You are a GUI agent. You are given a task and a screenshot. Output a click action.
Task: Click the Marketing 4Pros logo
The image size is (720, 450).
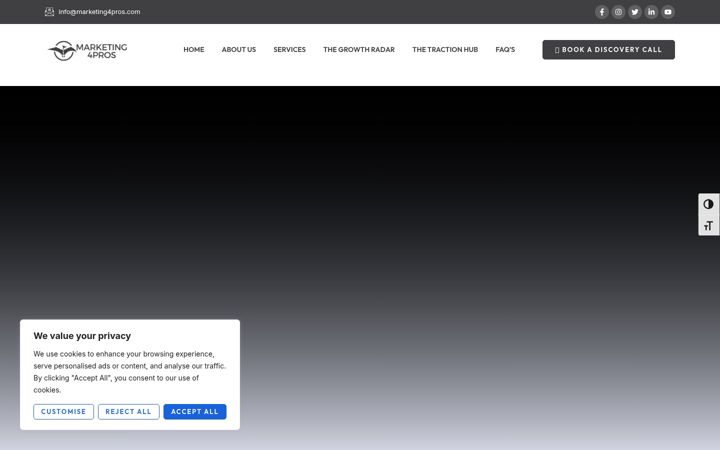pyautogui.click(x=88, y=51)
